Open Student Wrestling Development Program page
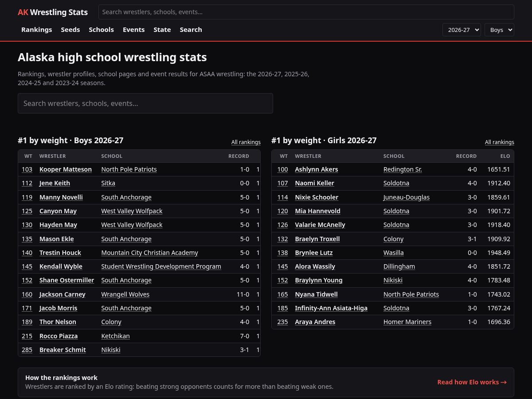This screenshot has width=532, height=399. pyautogui.click(x=161, y=266)
